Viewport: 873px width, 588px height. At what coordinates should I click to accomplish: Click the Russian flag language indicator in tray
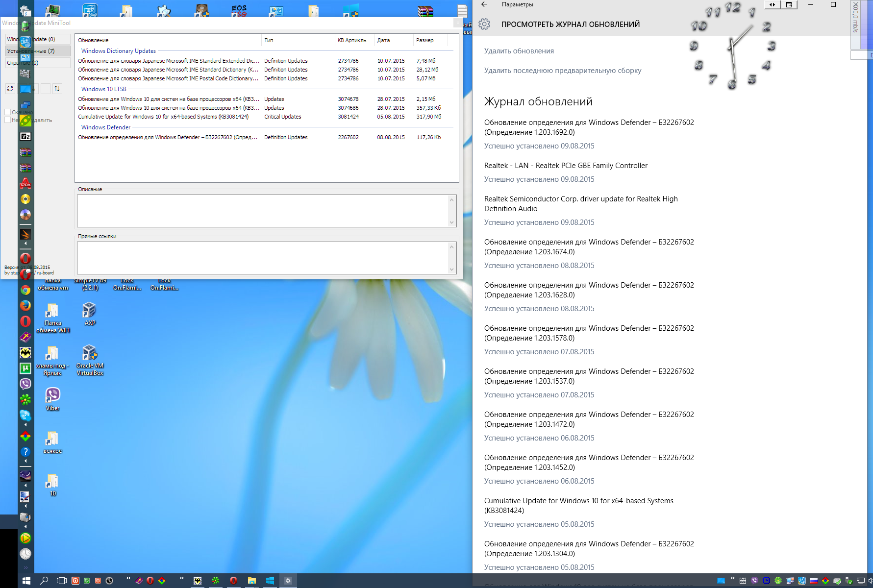[814, 581]
